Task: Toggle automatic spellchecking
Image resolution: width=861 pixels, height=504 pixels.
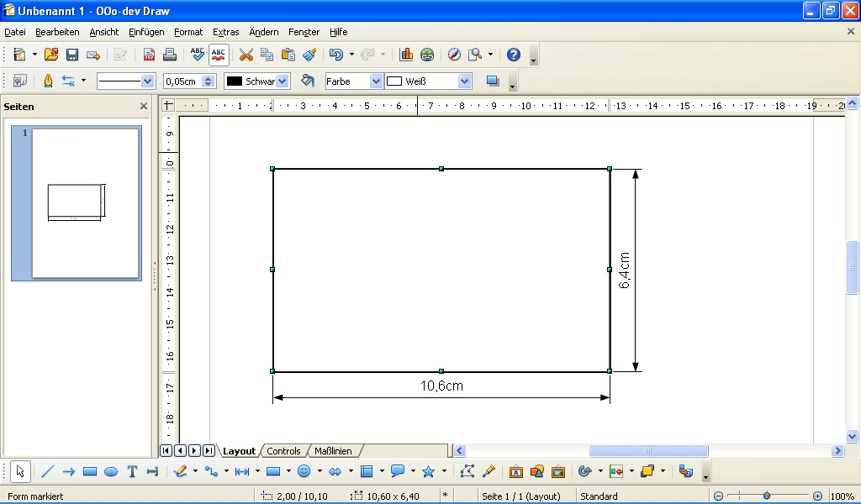Action: click(x=219, y=55)
